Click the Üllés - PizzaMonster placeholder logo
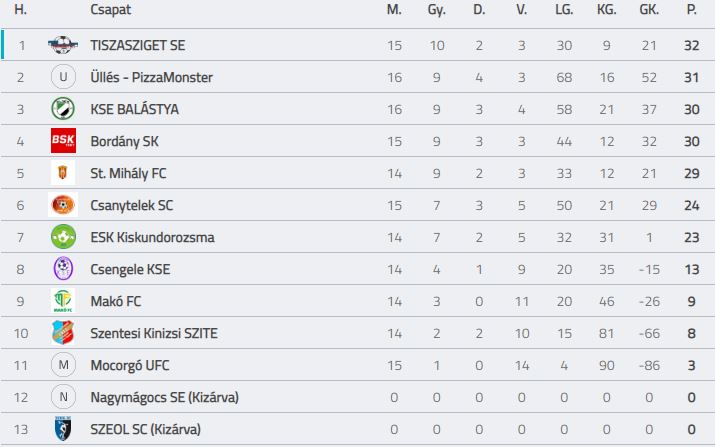This screenshot has height=447, width=715. [x=63, y=77]
